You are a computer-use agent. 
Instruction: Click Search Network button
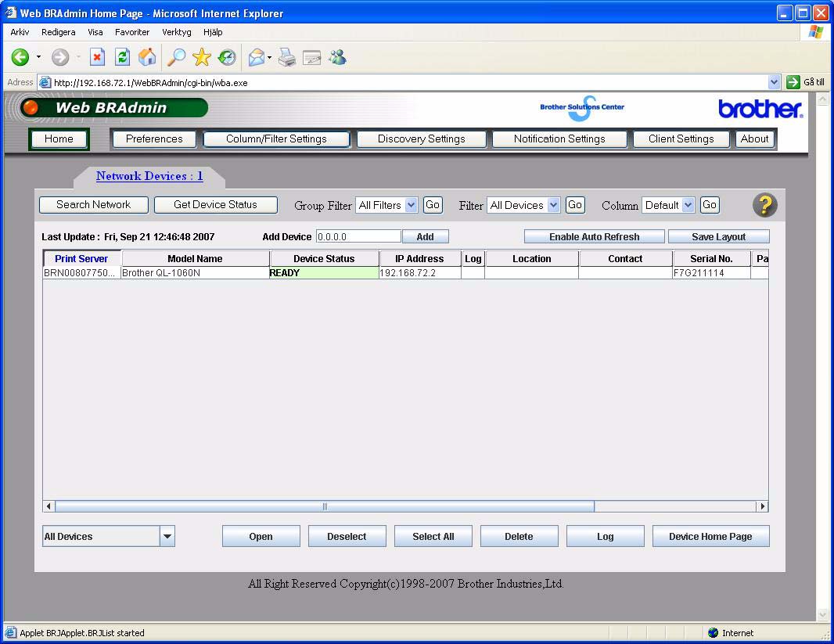tap(94, 205)
